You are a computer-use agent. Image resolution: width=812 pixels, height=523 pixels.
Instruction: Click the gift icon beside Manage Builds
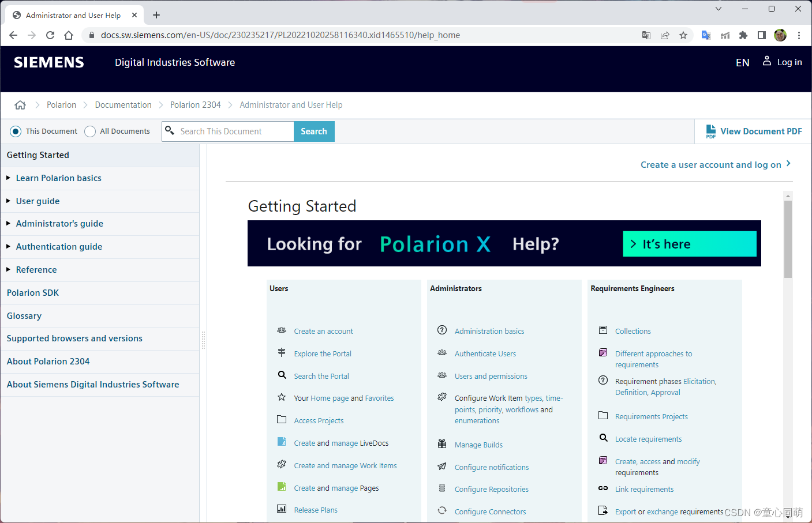tap(442, 443)
